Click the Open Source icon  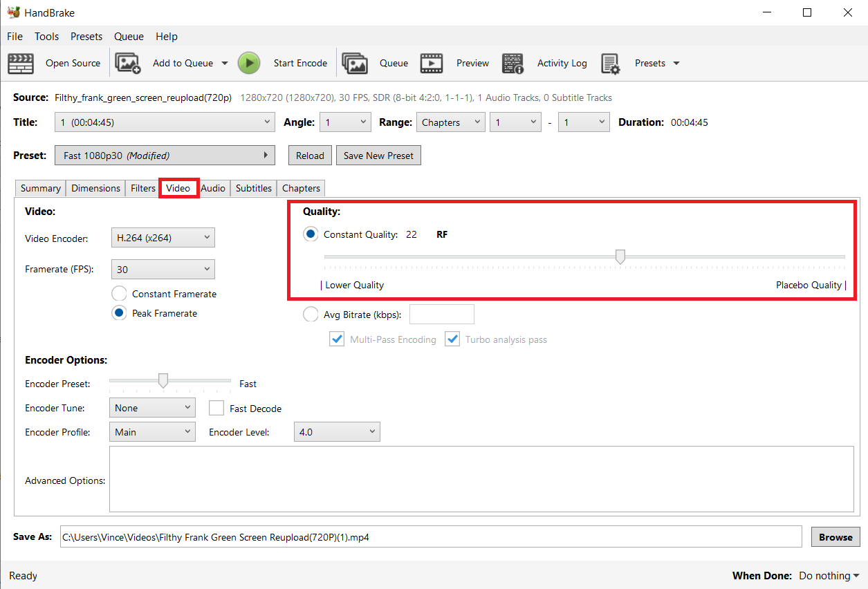tap(21, 63)
